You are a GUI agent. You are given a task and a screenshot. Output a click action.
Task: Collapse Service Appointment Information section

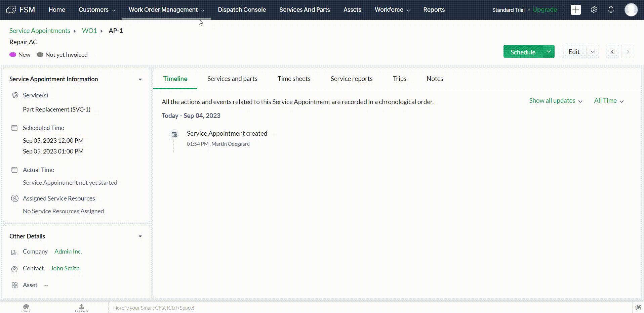(140, 80)
